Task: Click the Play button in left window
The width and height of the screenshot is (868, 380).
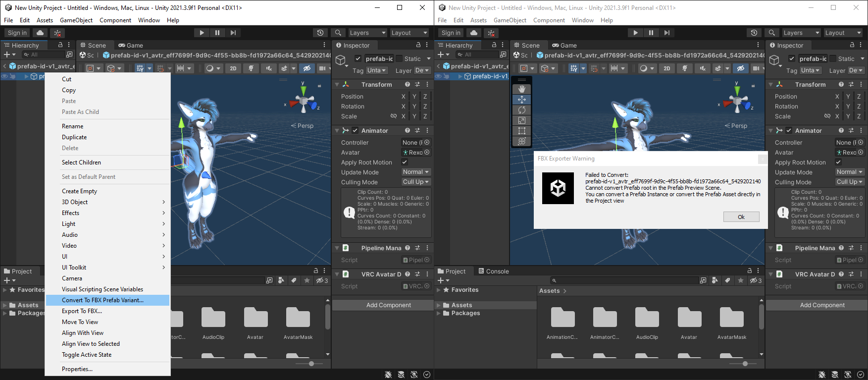Action: (x=202, y=33)
